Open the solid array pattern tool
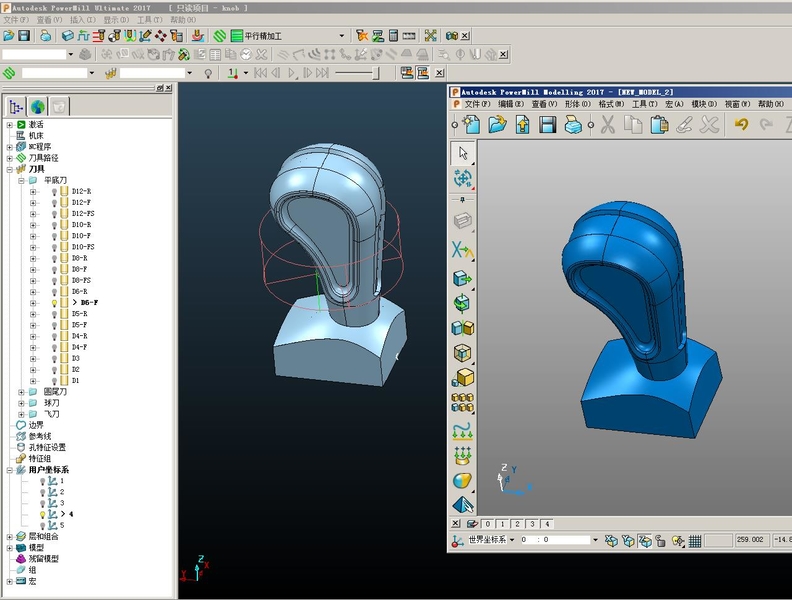792x600 pixels. (x=463, y=403)
